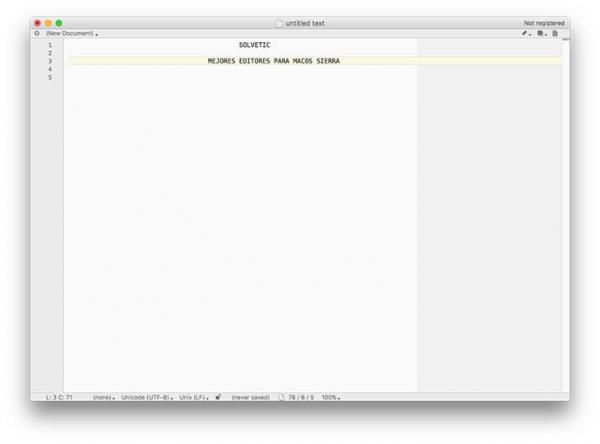
Task: Open the (New Document) function popup
Action: click(x=72, y=34)
